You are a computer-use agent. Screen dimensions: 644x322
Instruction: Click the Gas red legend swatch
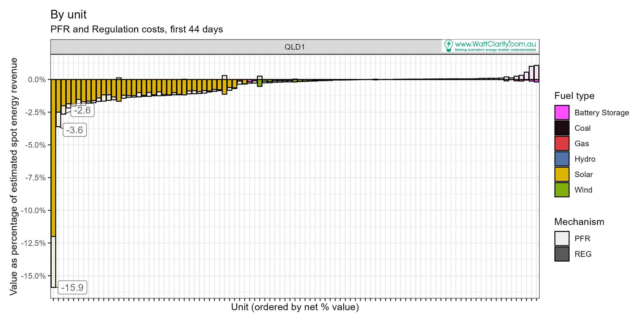click(x=562, y=143)
